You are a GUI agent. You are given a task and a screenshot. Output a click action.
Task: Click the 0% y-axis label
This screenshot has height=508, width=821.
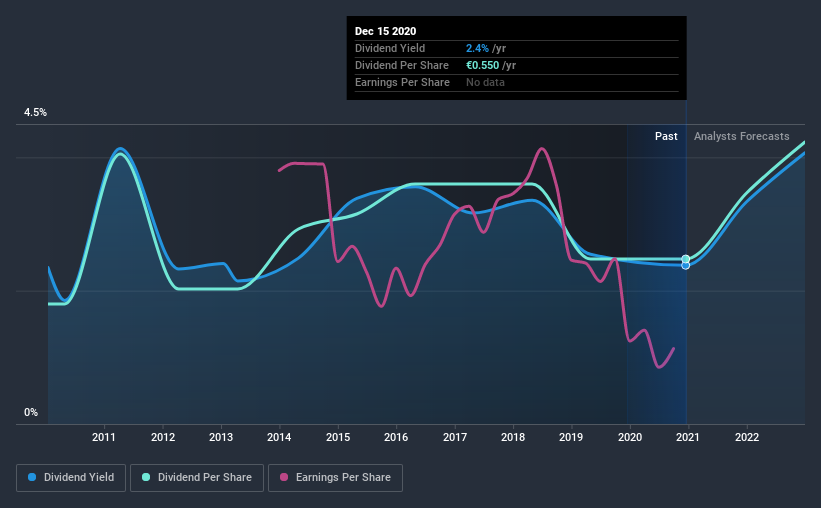31,413
